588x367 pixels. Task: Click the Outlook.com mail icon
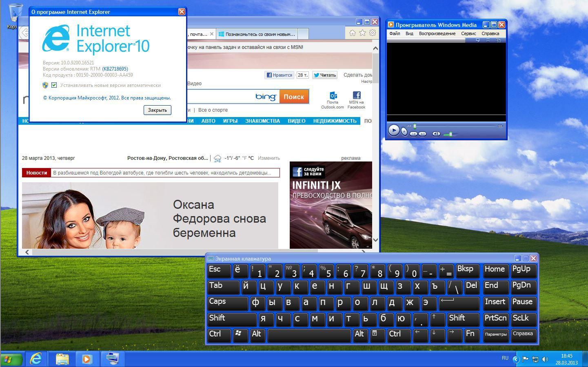pyautogui.click(x=333, y=96)
